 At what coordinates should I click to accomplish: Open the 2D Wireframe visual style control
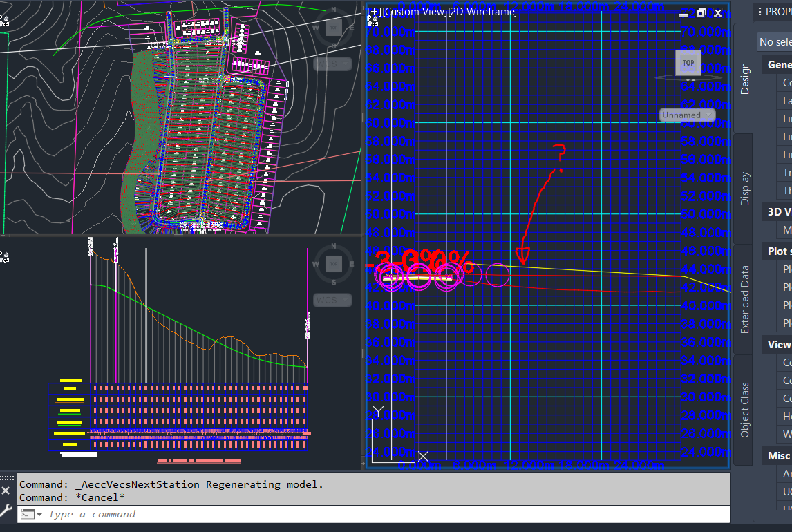tap(483, 11)
